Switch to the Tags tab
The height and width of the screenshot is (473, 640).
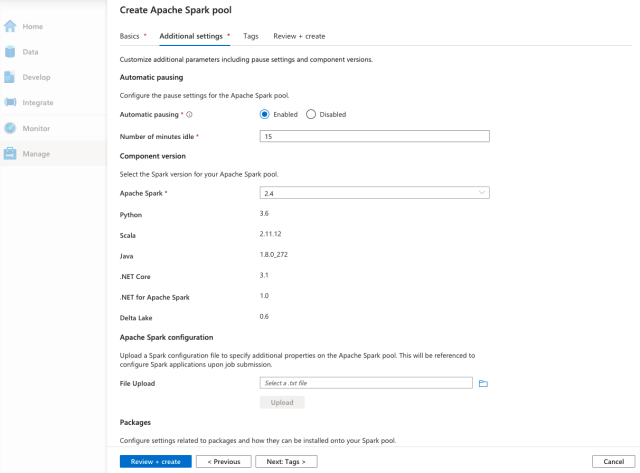[x=251, y=36]
